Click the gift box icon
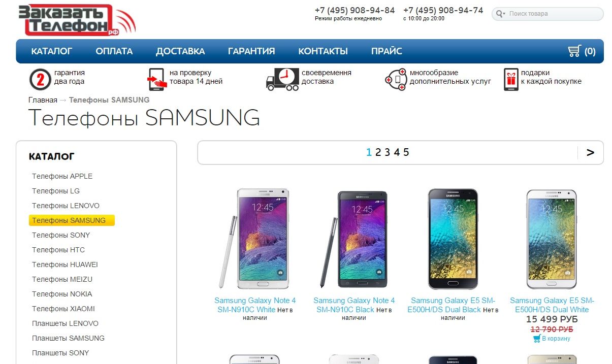 (511, 79)
